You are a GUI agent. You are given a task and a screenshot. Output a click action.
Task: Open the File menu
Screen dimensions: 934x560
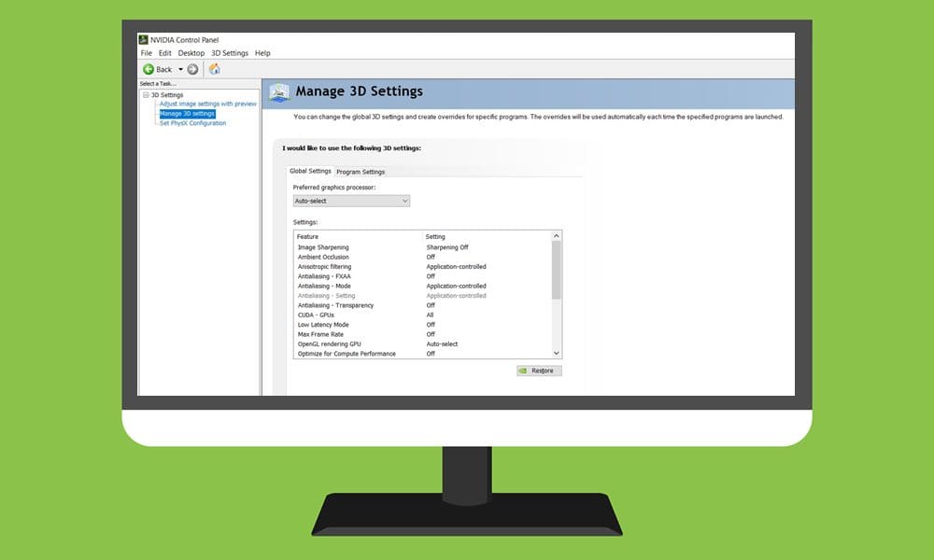[146, 53]
